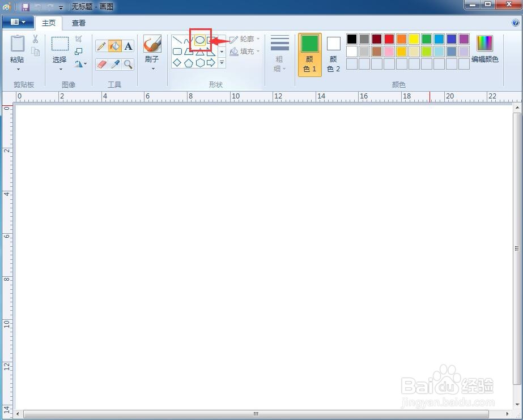Pick the black color swatch
Image resolution: width=523 pixels, height=420 pixels.
[351, 39]
